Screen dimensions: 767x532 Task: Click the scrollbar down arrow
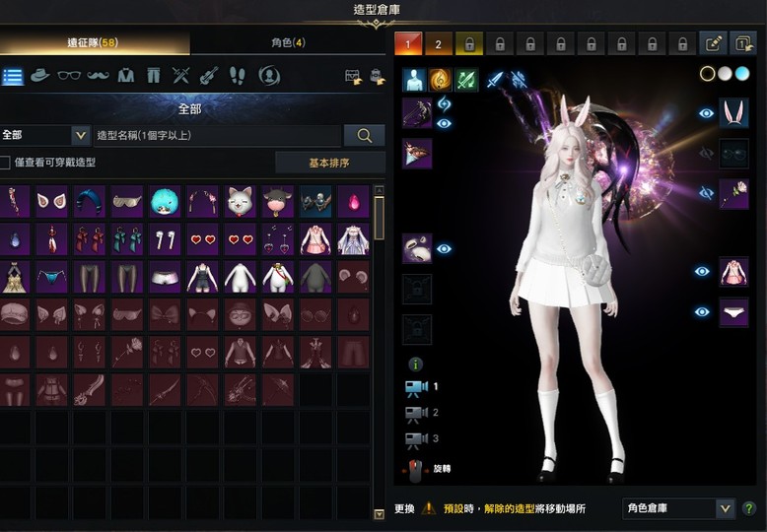[x=380, y=514]
